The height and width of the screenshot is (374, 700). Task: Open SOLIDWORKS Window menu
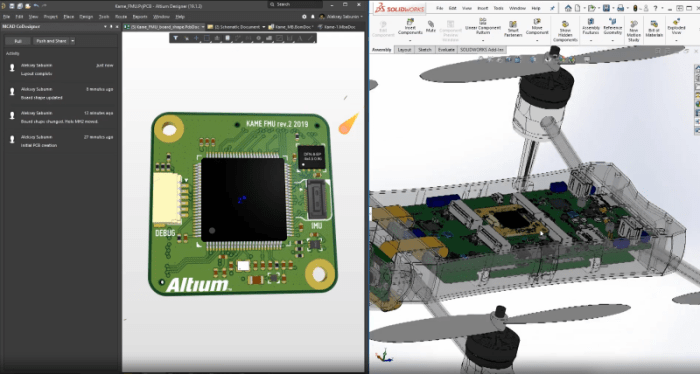click(517, 8)
